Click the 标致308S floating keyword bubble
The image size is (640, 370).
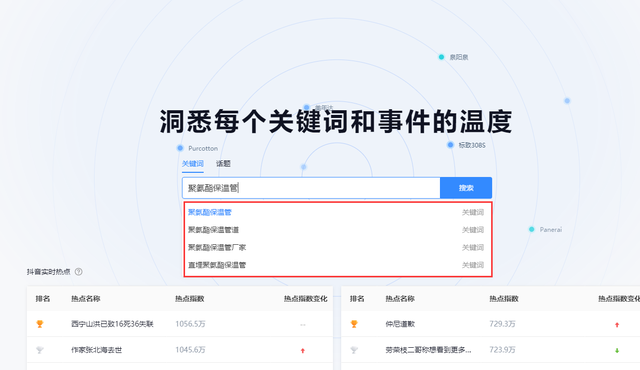pos(467,145)
